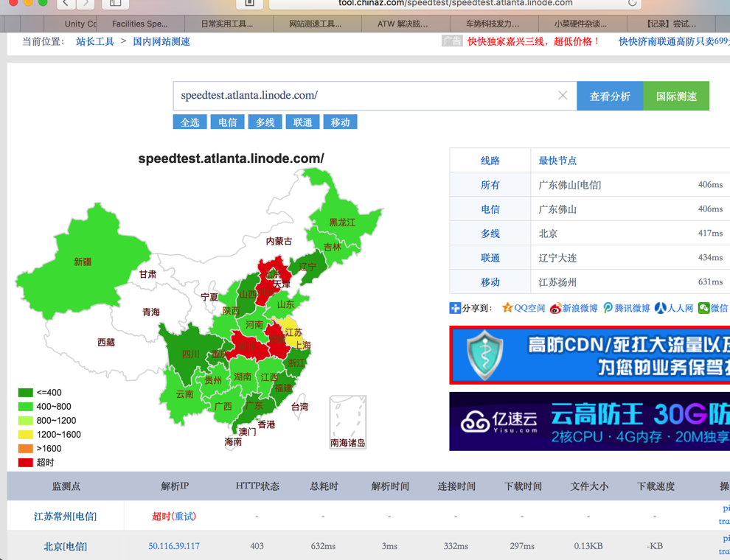Select 黑龙江 province on the map
Viewport: 730px width, 560px height.
pos(342,223)
